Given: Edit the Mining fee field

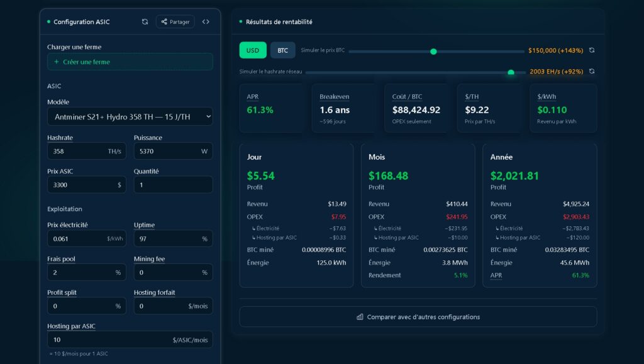Looking at the screenshot, I should pyautogui.click(x=174, y=272).
